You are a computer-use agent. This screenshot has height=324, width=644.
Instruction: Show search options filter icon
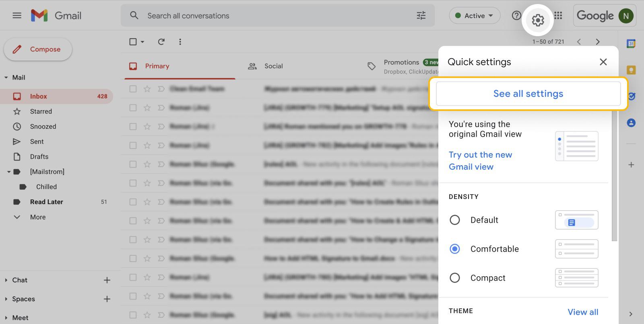pos(421,16)
